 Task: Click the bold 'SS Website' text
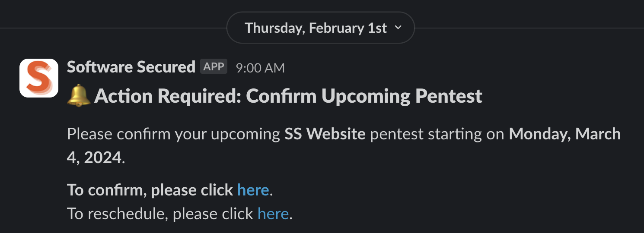click(325, 134)
